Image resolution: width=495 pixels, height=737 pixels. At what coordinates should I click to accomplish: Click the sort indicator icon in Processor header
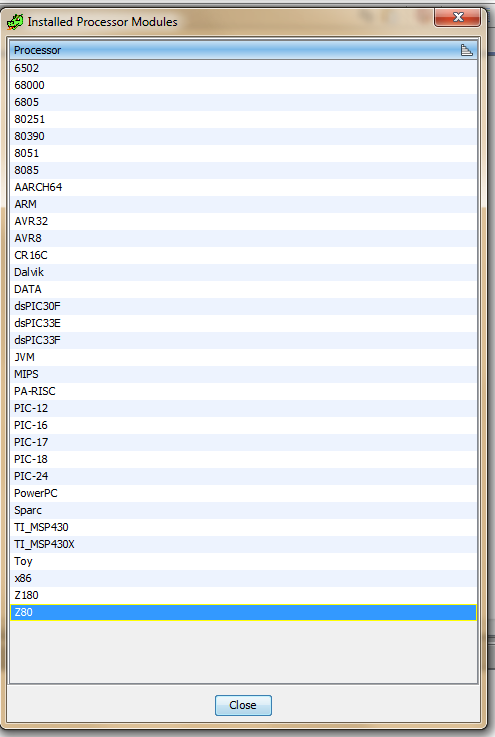pyautogui.click(x=466, y=50)
